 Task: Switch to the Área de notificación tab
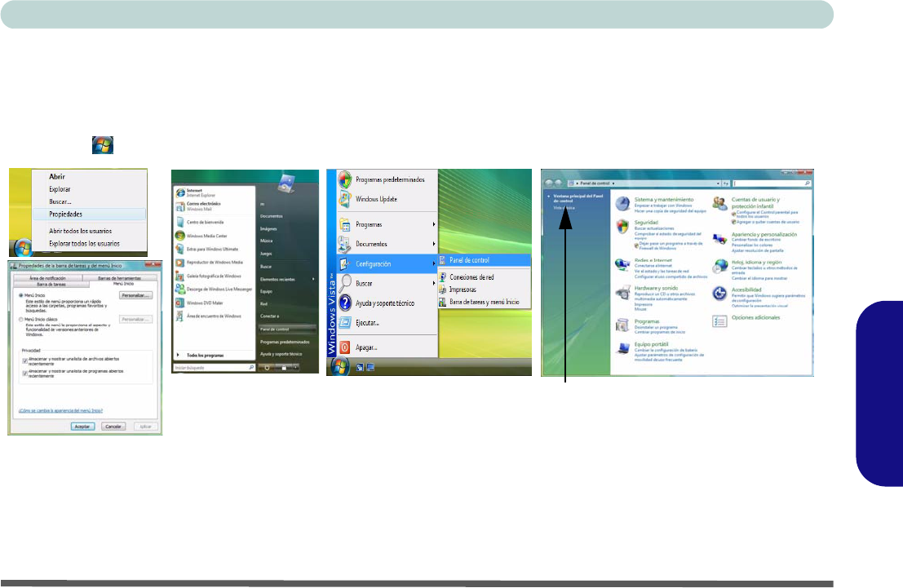point(48,277)
